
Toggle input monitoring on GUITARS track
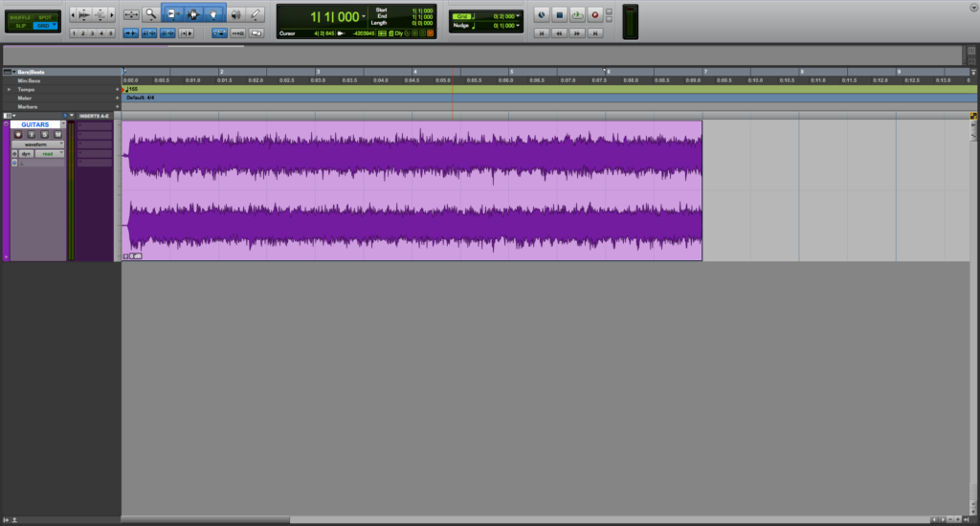tap(32, 134)
